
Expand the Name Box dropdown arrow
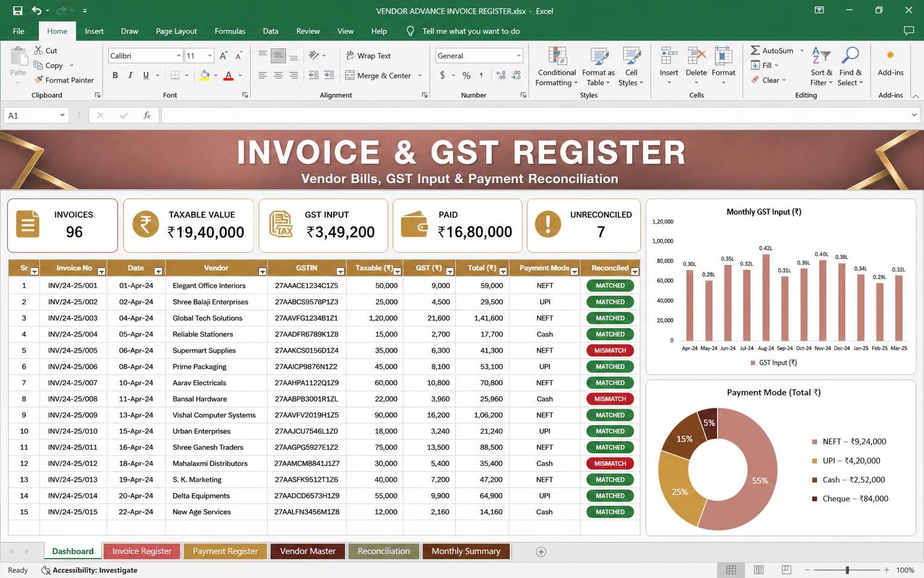point(62,115)
